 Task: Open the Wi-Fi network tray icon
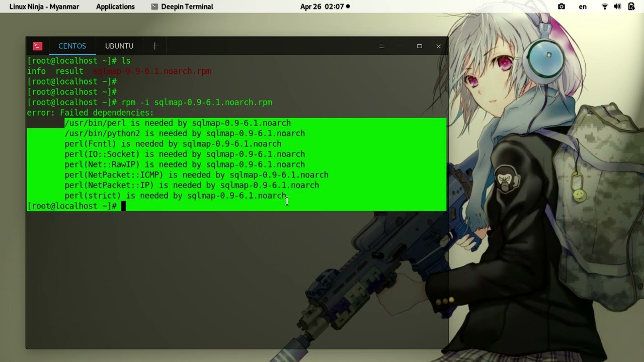coord(605,7)
